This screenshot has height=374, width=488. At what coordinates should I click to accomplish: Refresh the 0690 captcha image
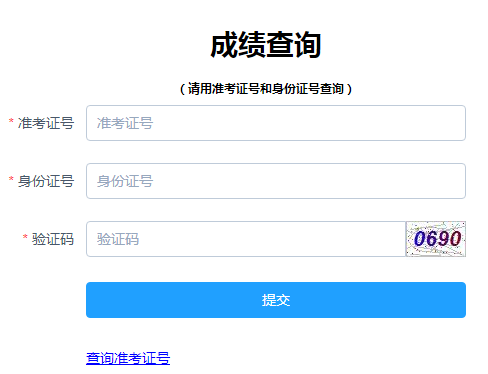point(436,239)
